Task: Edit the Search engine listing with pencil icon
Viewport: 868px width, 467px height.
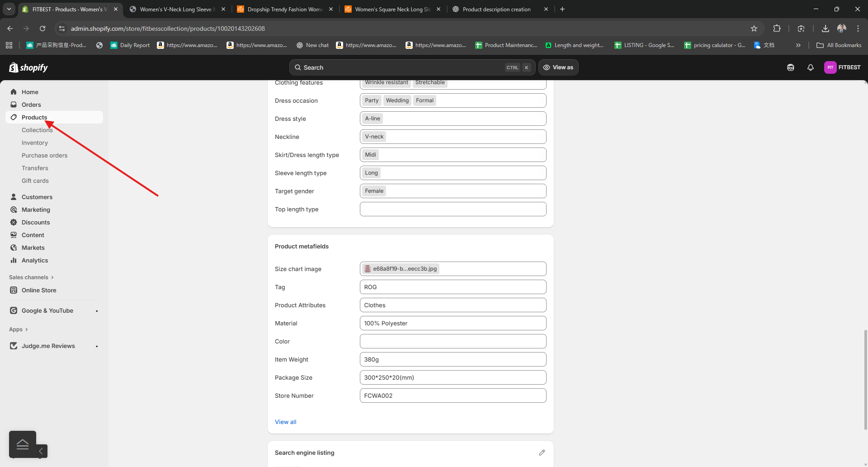Action: coord(542,453)
